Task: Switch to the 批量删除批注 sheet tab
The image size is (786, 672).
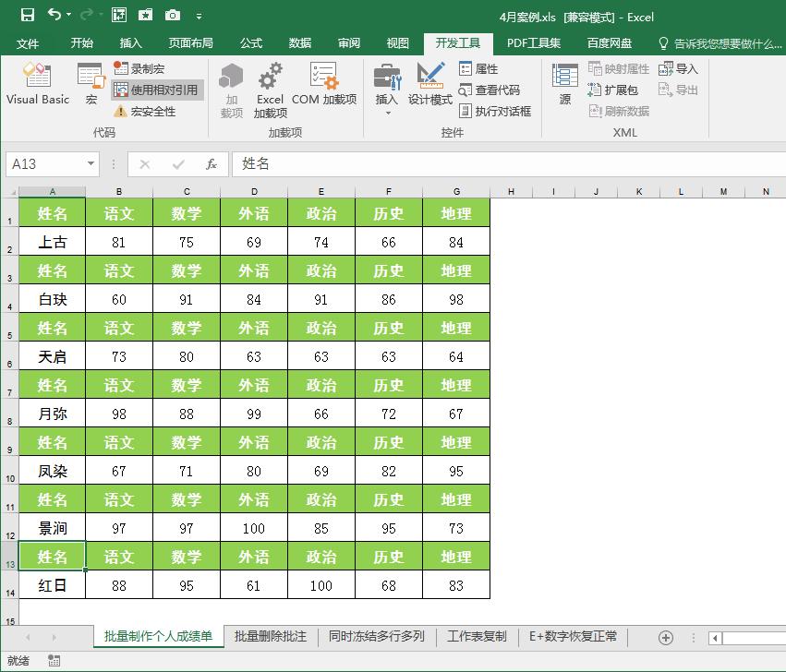Action: click(269, 636)
